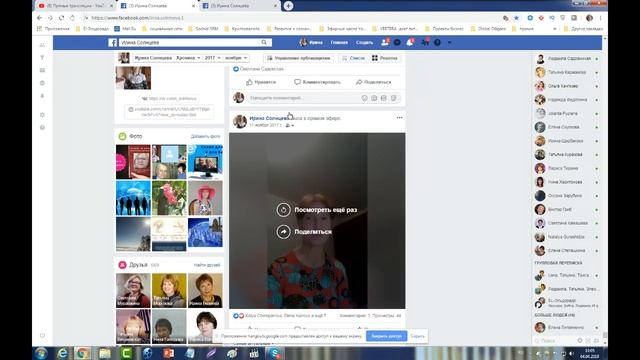Click Like (Нравится) on the upper post
Screen dimensions: 640x360
261,82
